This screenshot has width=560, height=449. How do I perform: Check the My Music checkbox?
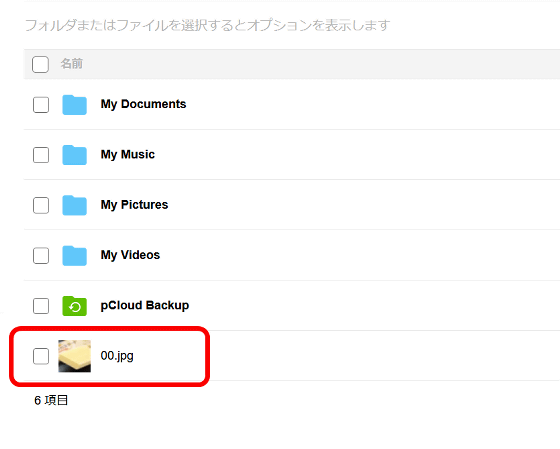41,155
